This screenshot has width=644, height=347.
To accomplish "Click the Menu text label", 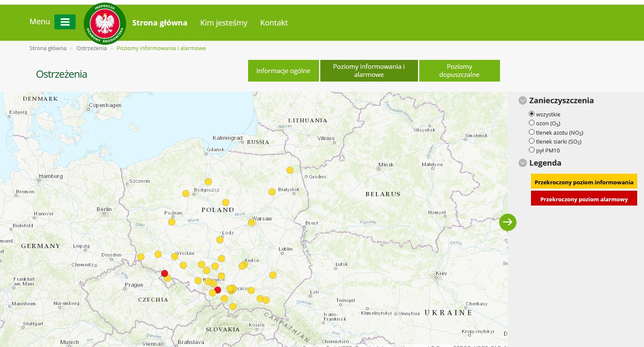I will tap(40, 22).
